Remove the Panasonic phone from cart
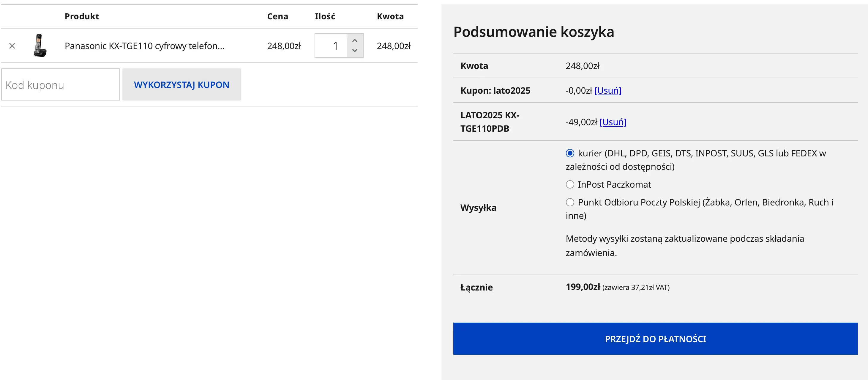This screenshot has height=380, width=868. (x=12, y=46)
